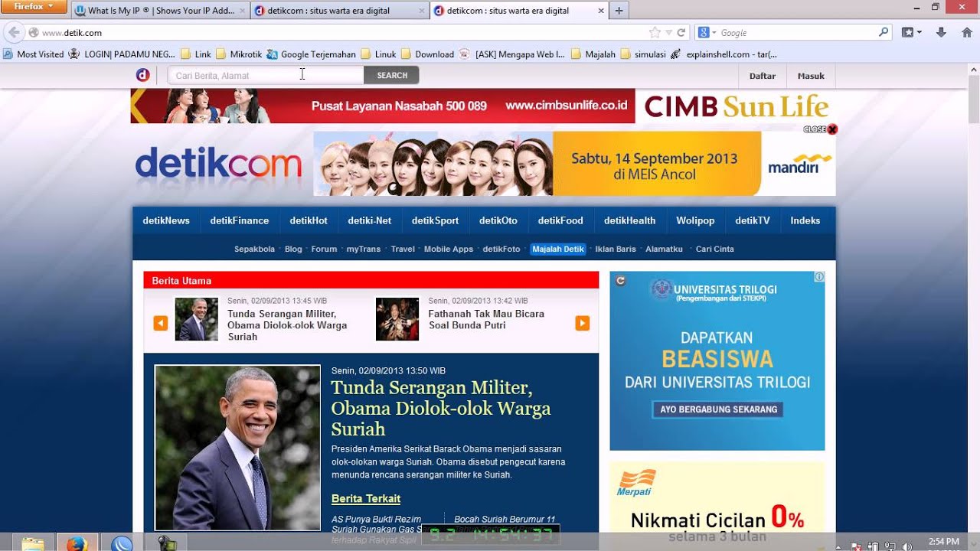
Task: Open the detikHot menu
Action: tap(309, 220)
